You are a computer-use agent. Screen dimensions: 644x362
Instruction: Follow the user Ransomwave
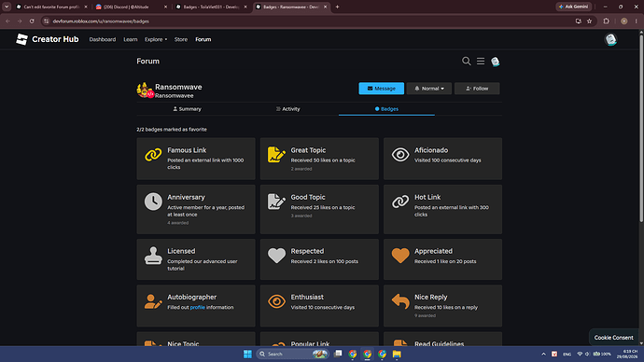click(x=477, y=89)
